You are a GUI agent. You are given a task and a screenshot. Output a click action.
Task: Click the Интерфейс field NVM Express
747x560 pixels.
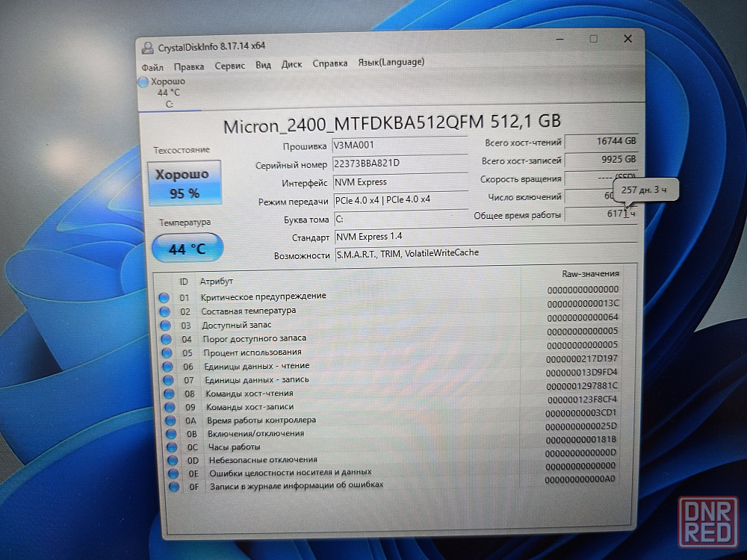tap(400, 182)
